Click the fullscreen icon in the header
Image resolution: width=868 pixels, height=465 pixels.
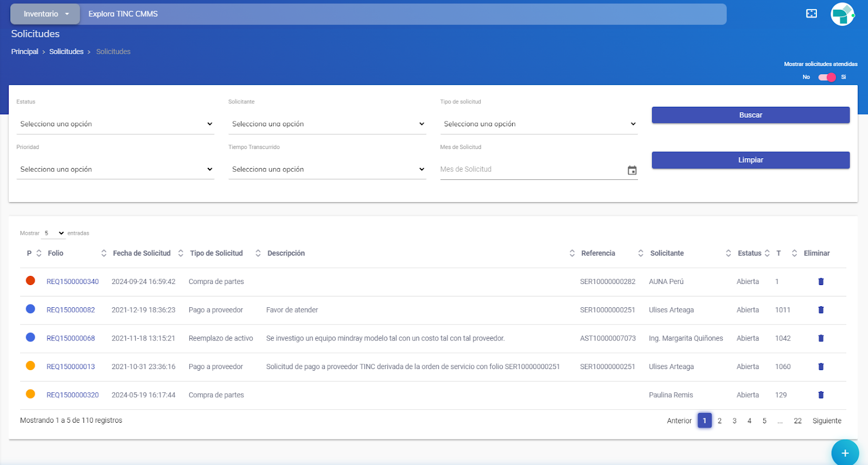pos(811,14)
